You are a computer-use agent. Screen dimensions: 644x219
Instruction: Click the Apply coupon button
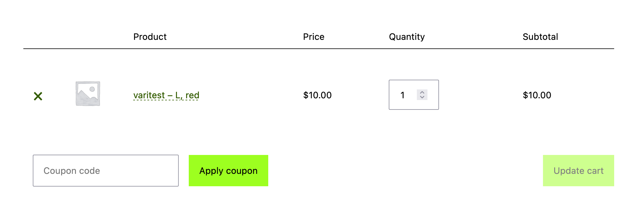[x=228, y=171]
